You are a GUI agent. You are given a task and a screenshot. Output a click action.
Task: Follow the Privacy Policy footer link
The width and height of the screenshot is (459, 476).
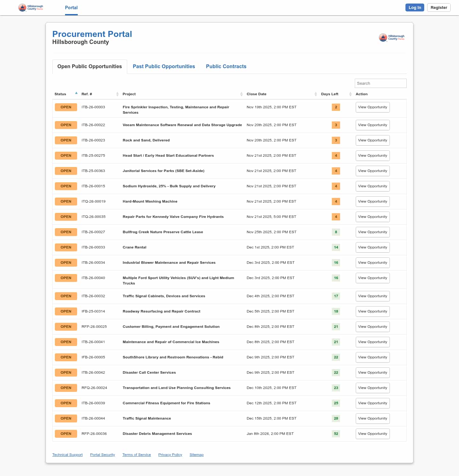point(170,455)
